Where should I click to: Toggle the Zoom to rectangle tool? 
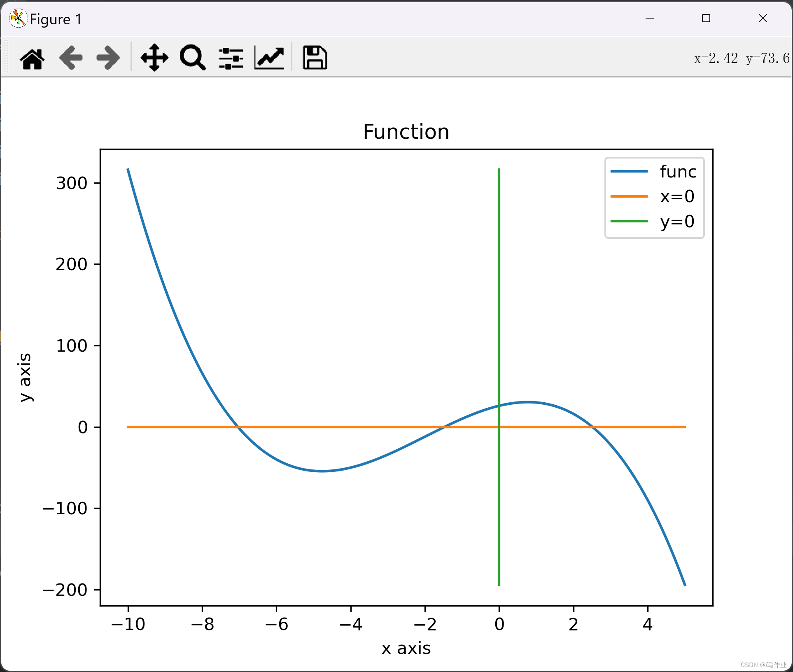pos(192,58)
